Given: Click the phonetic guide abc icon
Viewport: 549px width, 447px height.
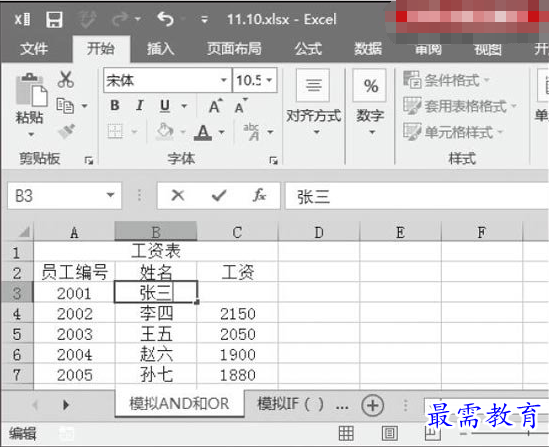Looking at the screenshot, I should tap(252, 132).
